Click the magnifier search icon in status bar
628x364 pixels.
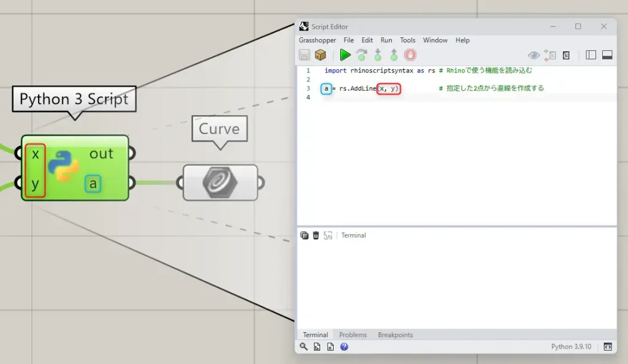[304, 347]
